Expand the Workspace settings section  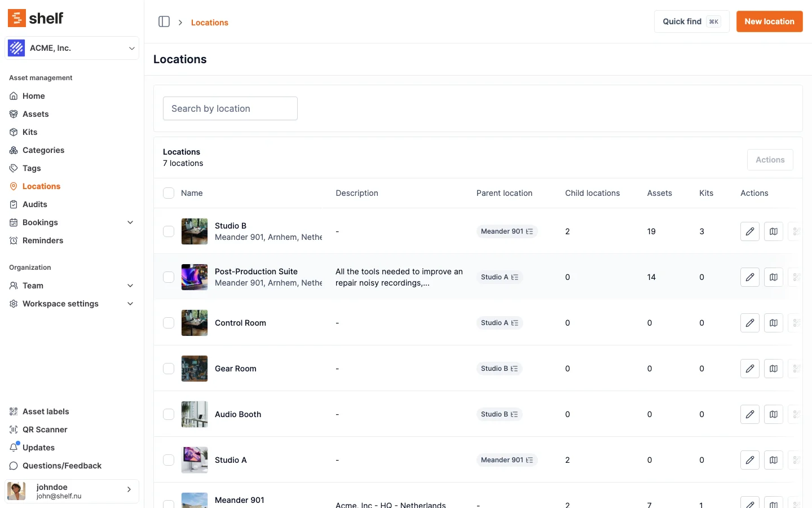[x=130, y=304]
